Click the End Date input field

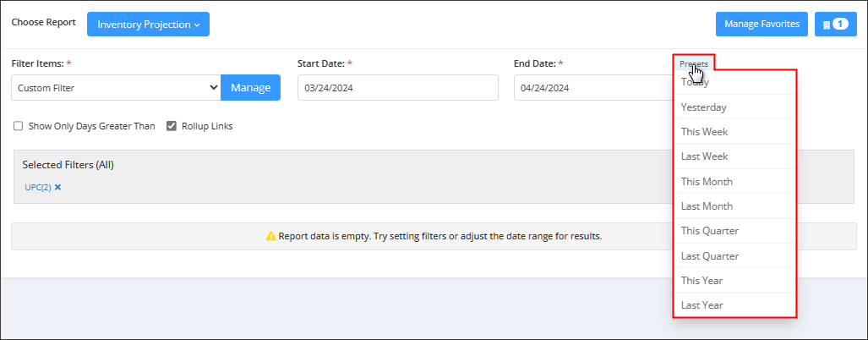click(593, 87)
